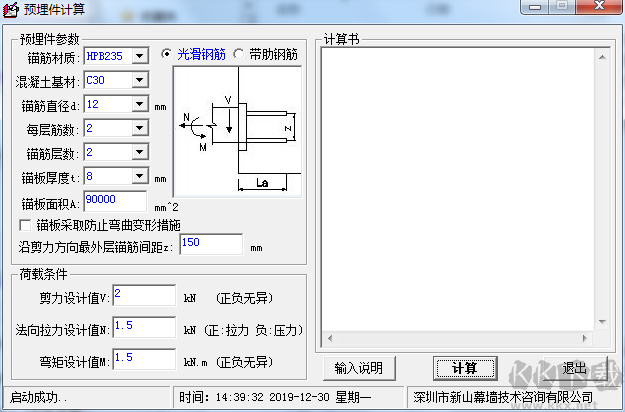Click the 锚板面积A input field

[x=115, y=201]
